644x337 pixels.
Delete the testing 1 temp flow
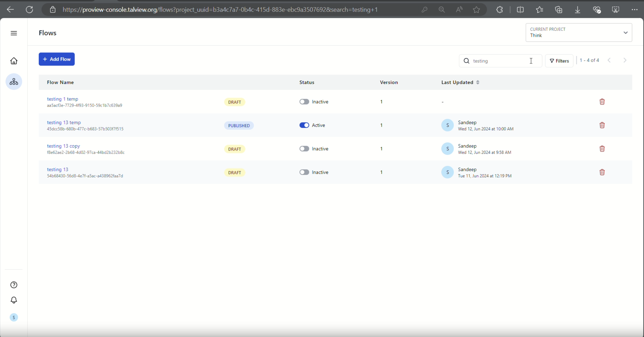point(602,102)
